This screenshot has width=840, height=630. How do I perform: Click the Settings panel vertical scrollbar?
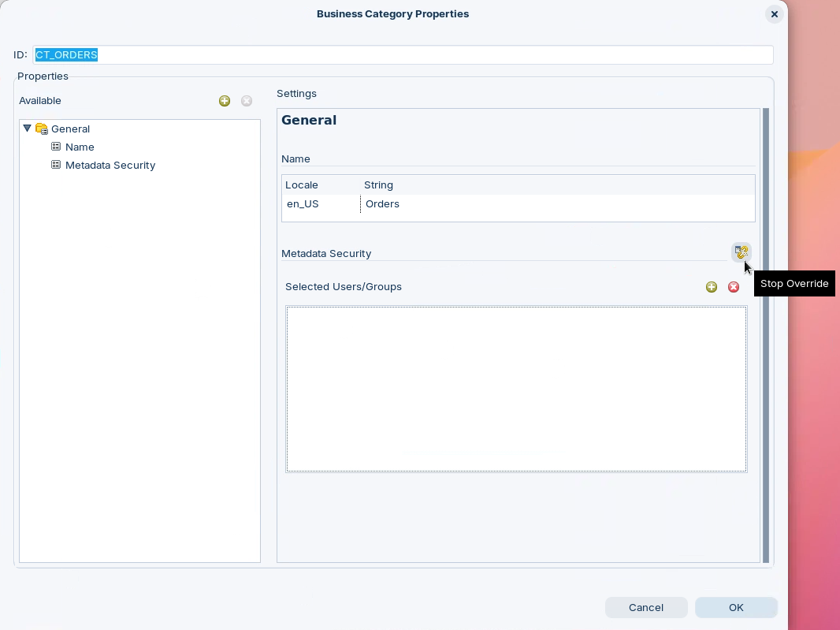pyautogui.click(x=765, y=335)
